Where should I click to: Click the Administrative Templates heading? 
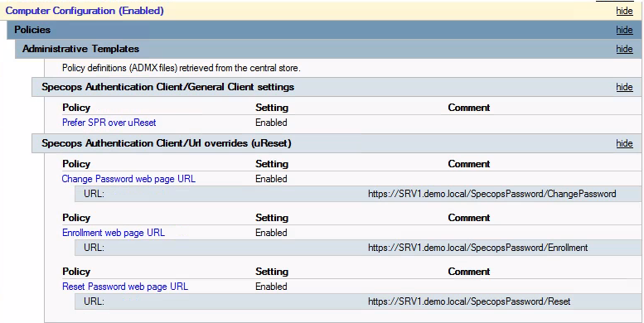tap(80, 49)
